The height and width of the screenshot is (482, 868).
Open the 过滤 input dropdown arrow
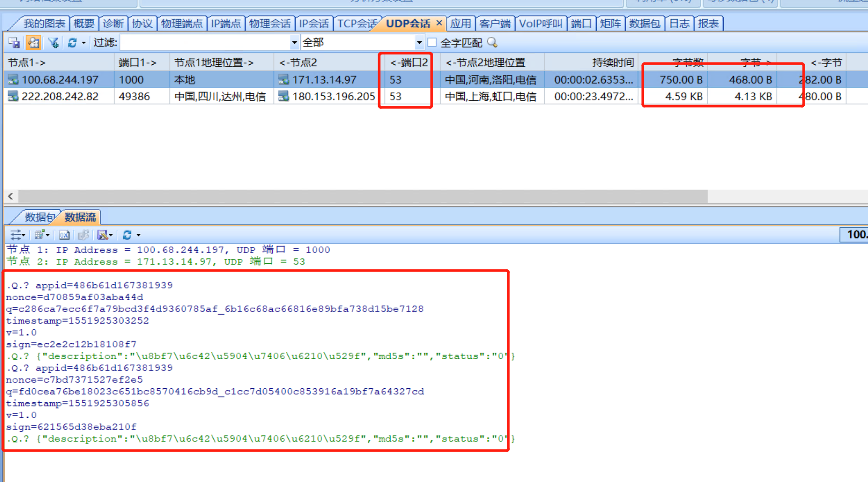pyautogui.click(x=294, y=43)
